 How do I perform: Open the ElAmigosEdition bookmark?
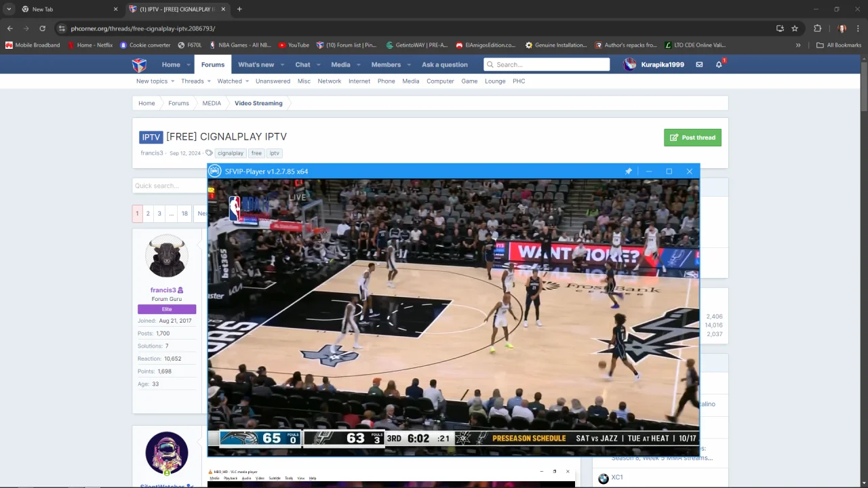pyautogui.click(x=486, y=45)
